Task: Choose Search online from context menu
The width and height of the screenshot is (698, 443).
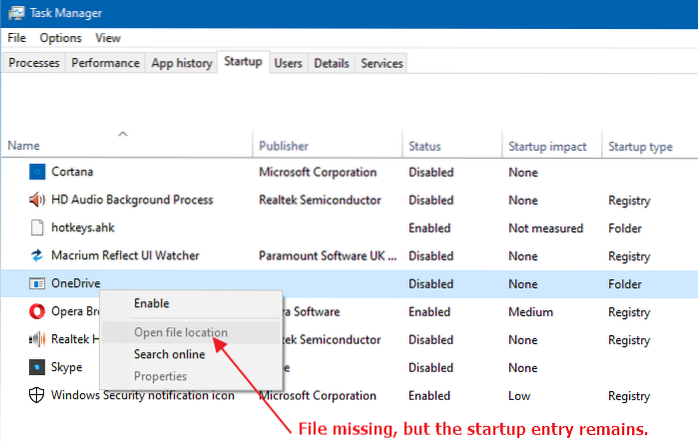Action: (x=169, y=354)
